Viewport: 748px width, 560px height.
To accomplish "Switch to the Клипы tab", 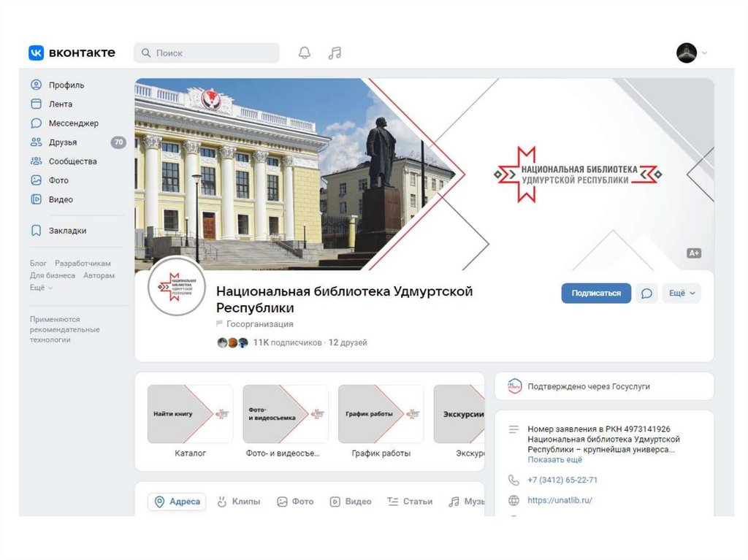I will [239, 502].
